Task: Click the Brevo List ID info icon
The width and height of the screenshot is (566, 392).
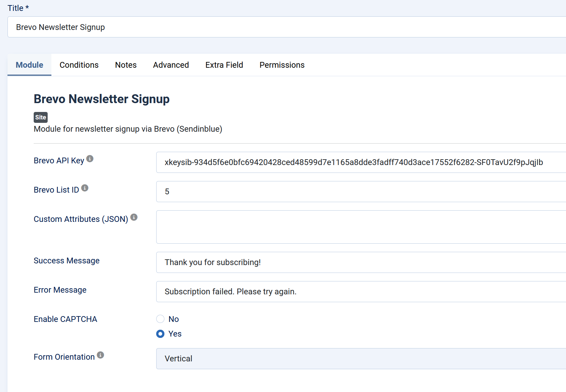Action: click(85, 188)
